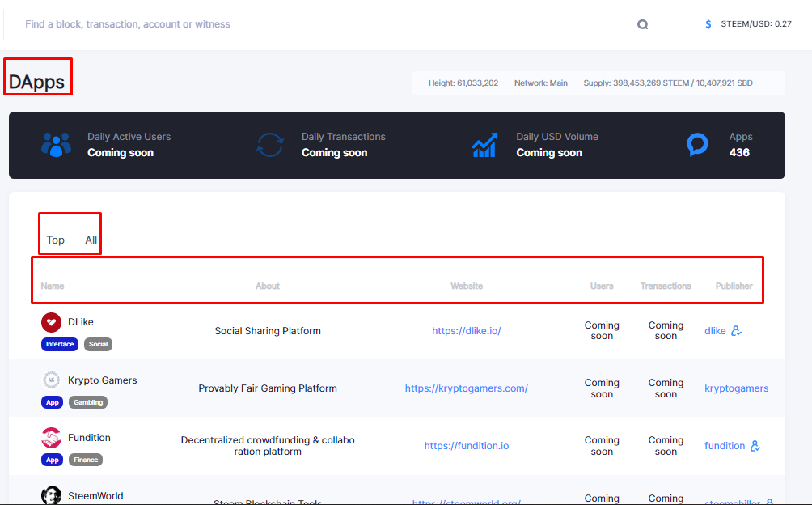This screenshot has width=812, height=505.
Task: Click the App tag under Krypto Gamers
Action: click(x=53, y=402)
